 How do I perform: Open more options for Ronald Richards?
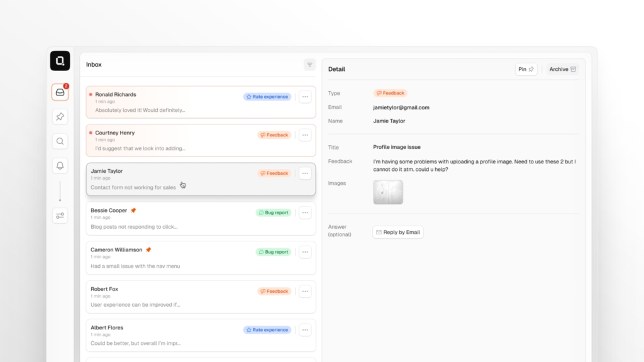(305, 97)
